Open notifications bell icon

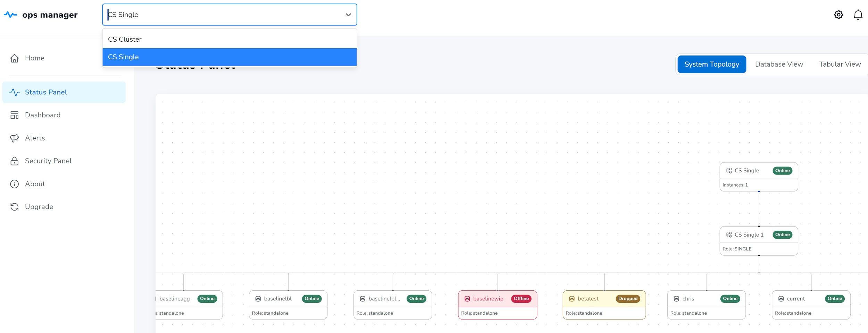point(858,15)
